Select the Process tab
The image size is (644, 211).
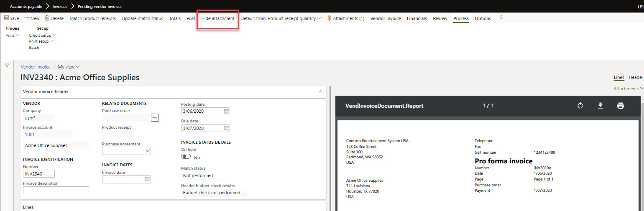point(461,18)
